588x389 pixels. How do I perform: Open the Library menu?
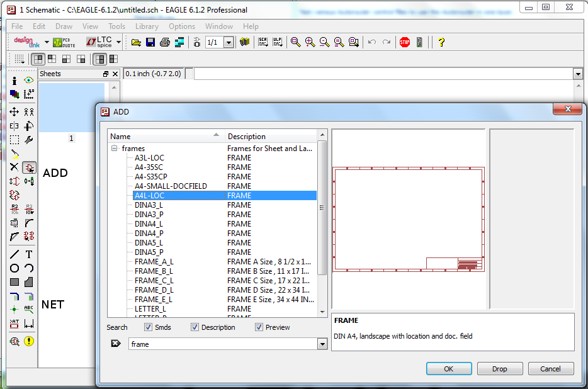tap(147, 26)
